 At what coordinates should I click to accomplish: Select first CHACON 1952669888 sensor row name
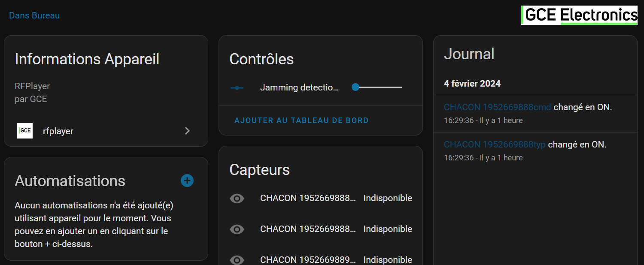click(308, 198)
